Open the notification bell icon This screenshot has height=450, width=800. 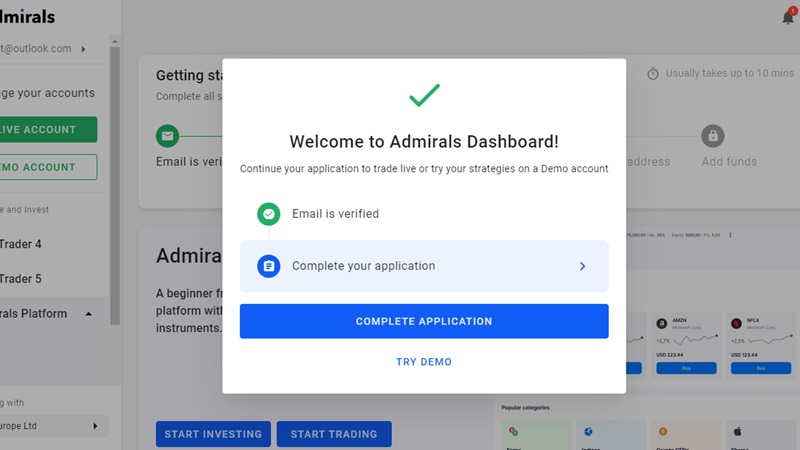788,17
